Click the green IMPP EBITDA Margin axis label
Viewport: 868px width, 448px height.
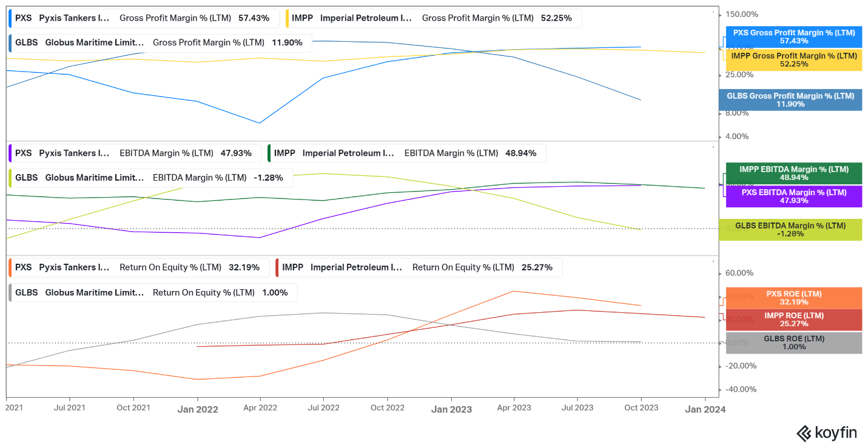(x=793, y=173)
